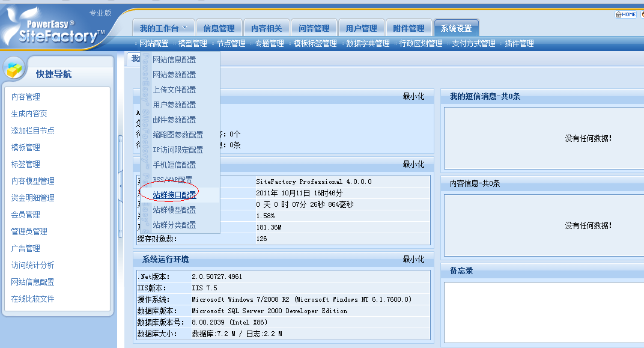Click the Microsoft SQL Server 2000 Developer Edition text
Screen dimensions: 644x348
(269, 311)
